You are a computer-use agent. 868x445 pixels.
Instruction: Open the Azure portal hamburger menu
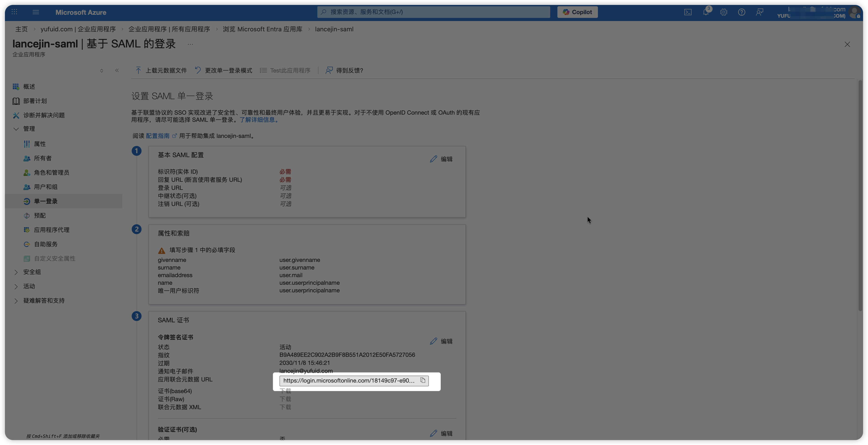click(36, 12)
